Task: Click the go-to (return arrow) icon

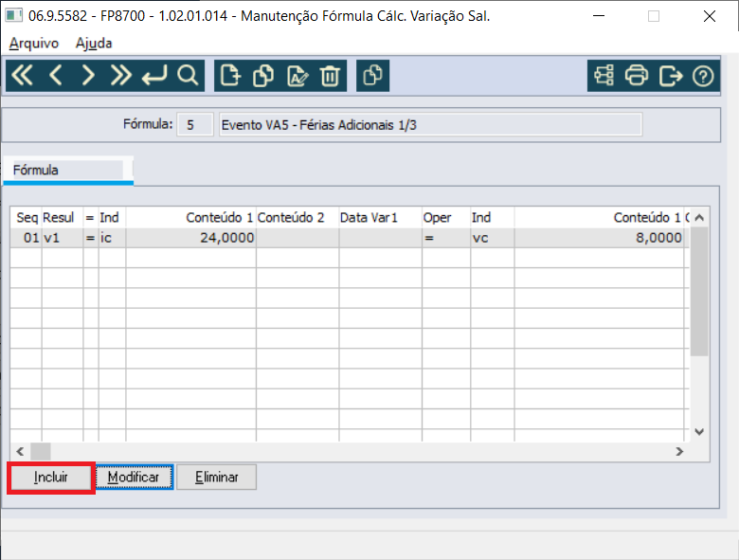Action: click(154, 76)
